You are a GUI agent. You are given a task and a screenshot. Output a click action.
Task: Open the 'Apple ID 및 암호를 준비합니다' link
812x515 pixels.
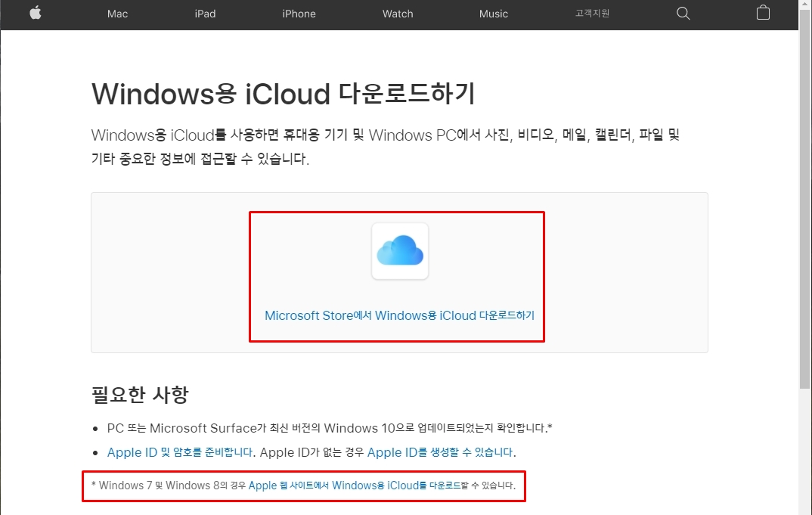[180, 452]
